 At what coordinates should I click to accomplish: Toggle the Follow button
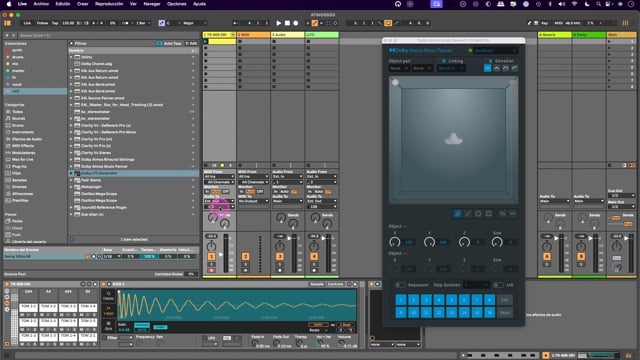coord(42,23)
